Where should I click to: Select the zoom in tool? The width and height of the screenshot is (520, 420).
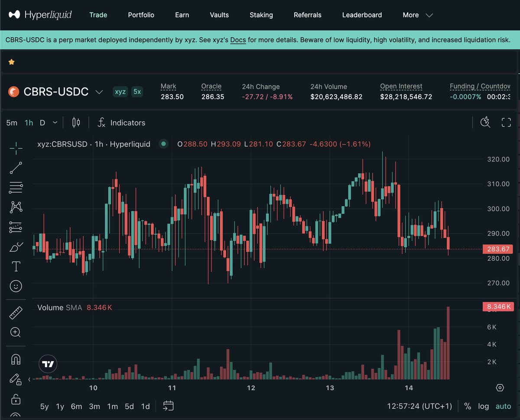click(16, 333)
